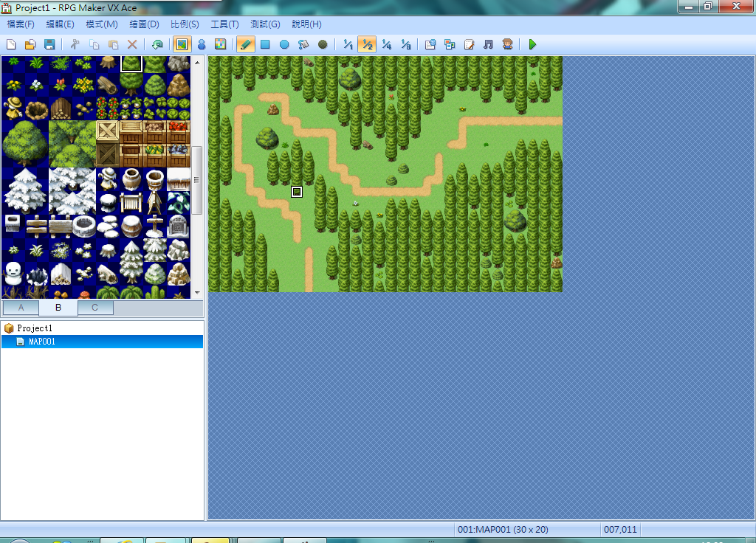Click the tileset palette scrollbar thumb

click(x=196, y=180)
